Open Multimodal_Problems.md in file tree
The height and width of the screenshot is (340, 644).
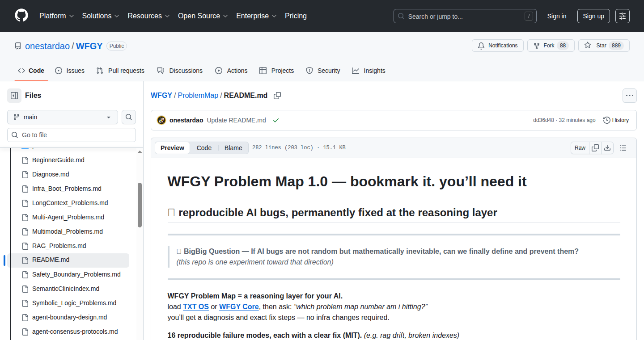click(68, 231)
